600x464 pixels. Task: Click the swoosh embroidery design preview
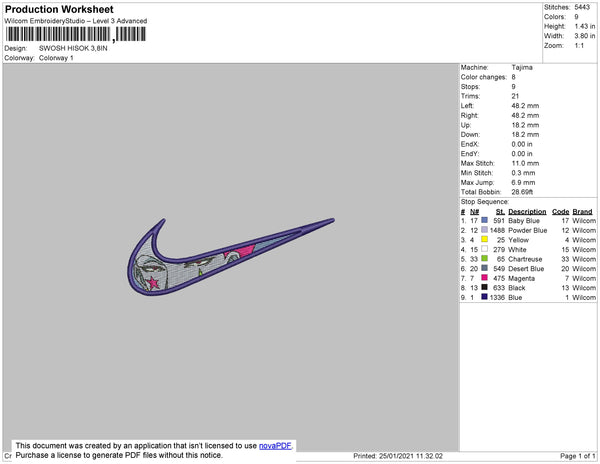click(x=231, y=257)
